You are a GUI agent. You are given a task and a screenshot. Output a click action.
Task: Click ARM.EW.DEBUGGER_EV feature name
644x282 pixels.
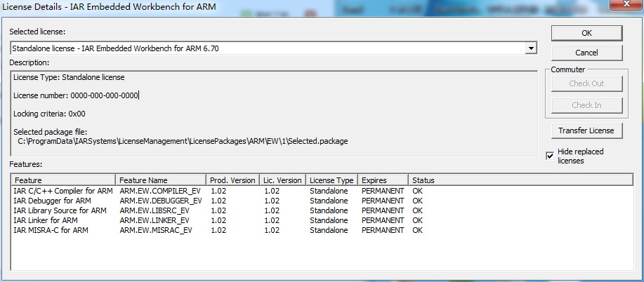161,201
